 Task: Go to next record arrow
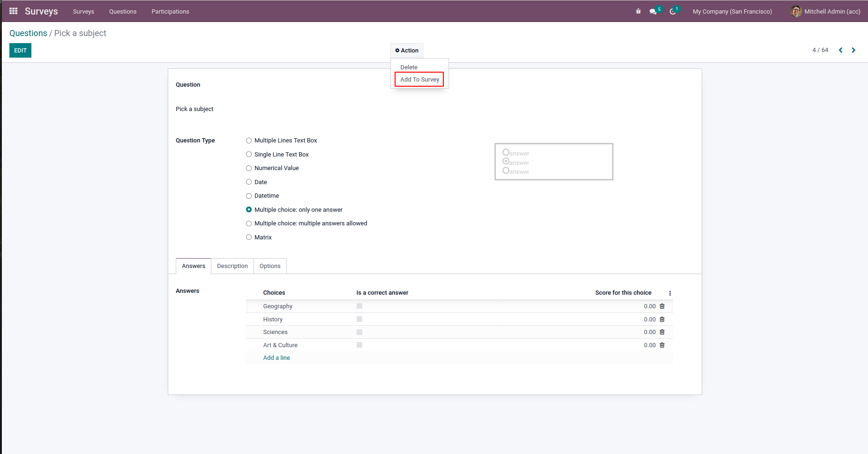pyautogui.click(x=853, y=50)
